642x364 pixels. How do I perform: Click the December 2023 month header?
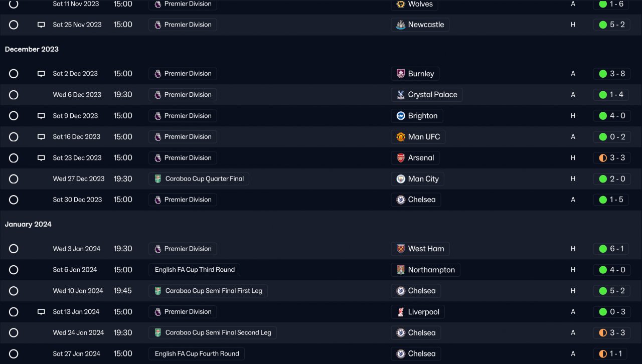pyautogui.click(x=32, y=49)
